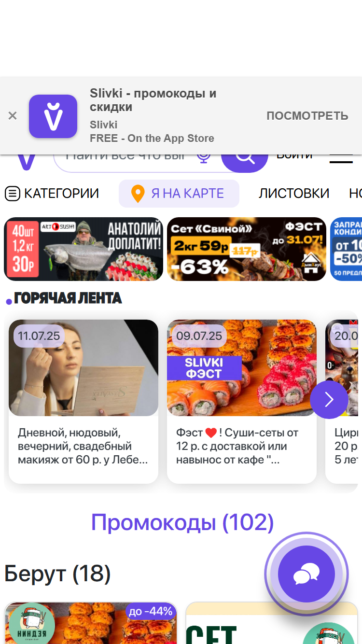Tap the Ниндзя sushi bar logo
Screen dimensions: 362x644
pos(32,624)
